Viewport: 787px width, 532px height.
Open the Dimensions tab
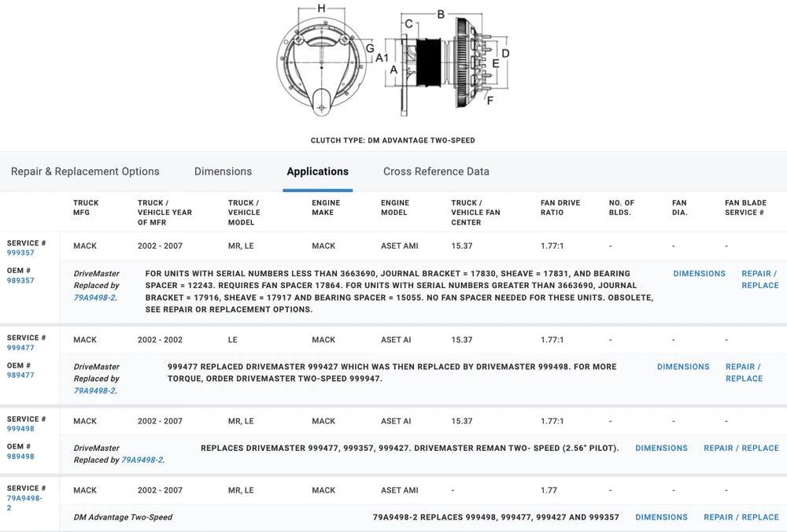223,172
